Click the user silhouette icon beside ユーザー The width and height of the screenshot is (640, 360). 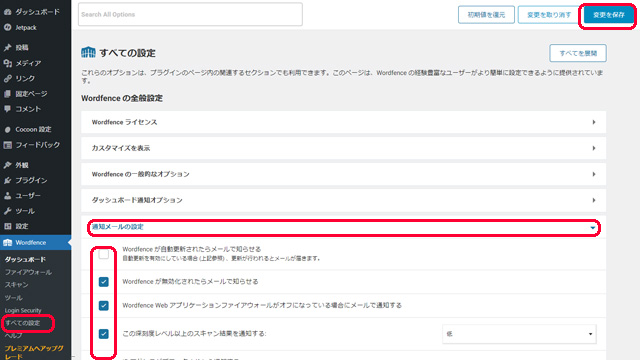(x=7, y=196)
